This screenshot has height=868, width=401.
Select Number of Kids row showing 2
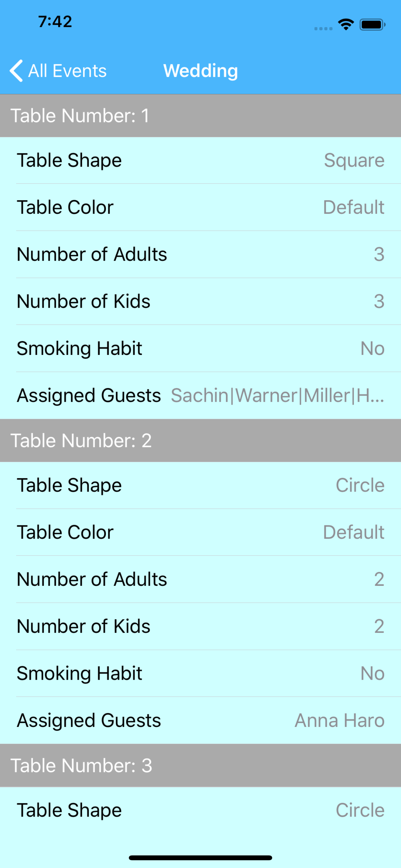(x=200, y=626)
